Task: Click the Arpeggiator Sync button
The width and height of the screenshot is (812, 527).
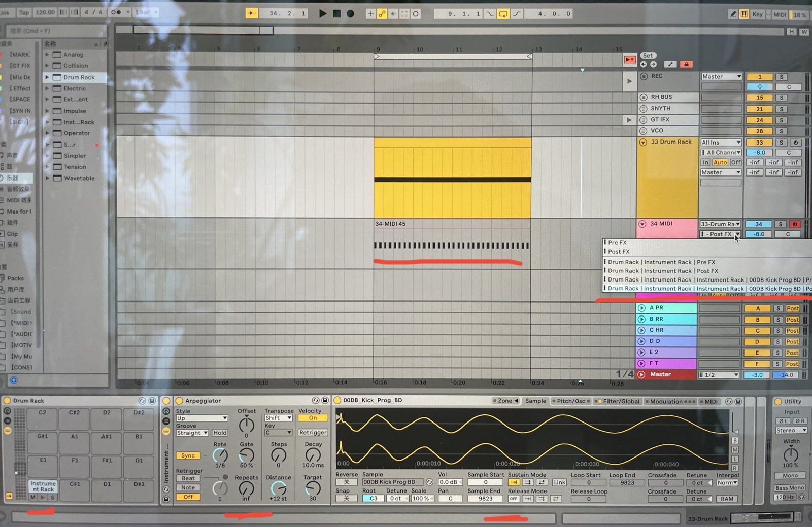Action: point(188,455)
